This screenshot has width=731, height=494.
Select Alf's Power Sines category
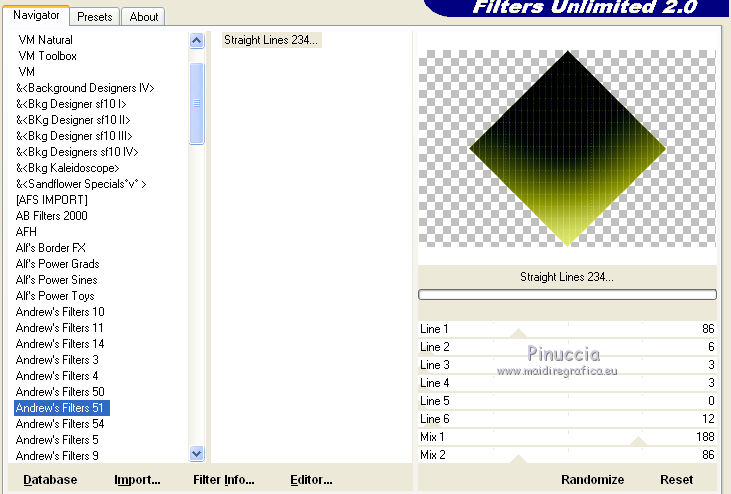point(56,280)
